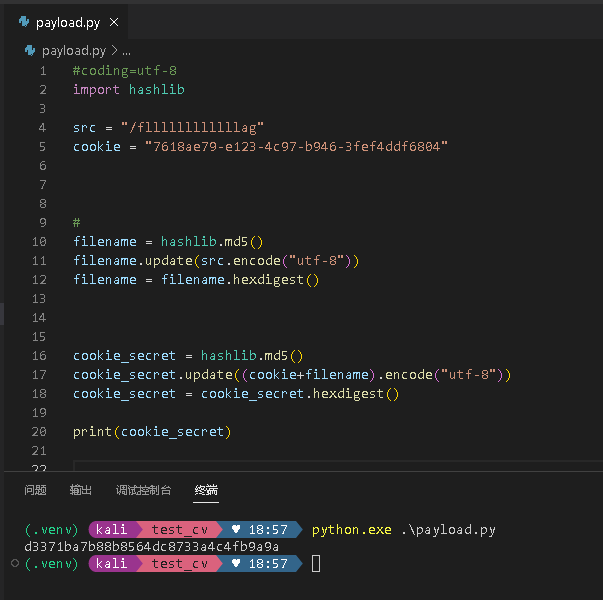Select the 终端 panel tab

(206, 490)
